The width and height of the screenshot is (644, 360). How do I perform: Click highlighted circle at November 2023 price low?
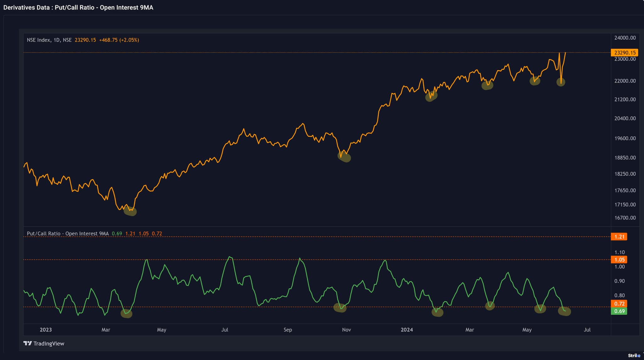click(345, 157)
